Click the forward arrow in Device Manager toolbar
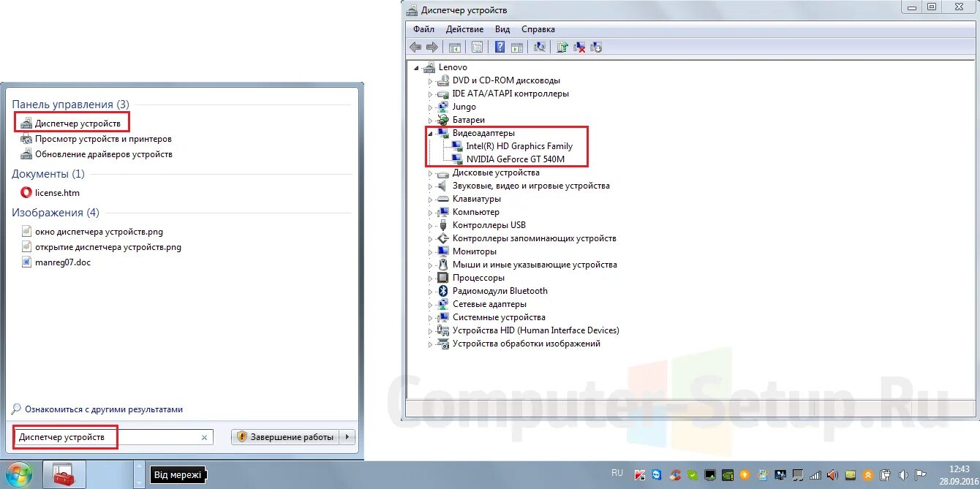This screenshot has width=980, height=489. point(432,47)
